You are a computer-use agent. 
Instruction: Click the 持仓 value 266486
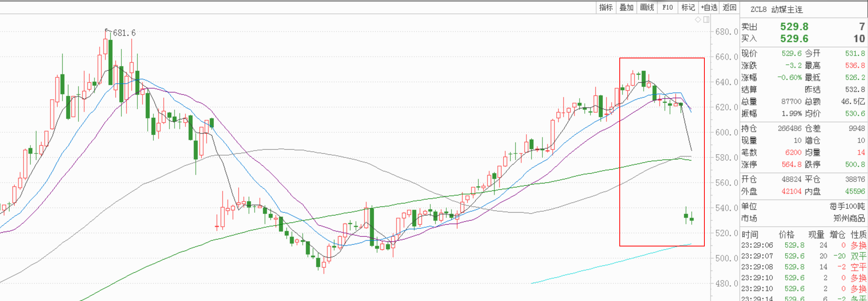tap(790, 129)
